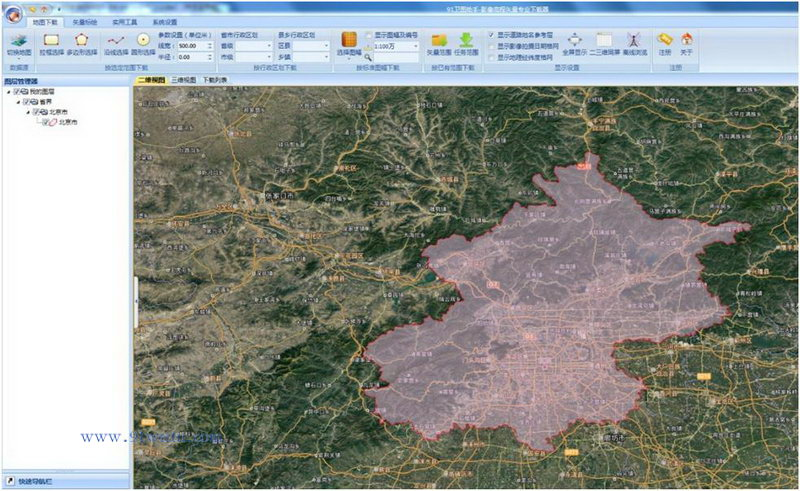Select the 沿线选择 along-line selection tool
Viewport: 800px width, 491px height.
coord(116,40)
